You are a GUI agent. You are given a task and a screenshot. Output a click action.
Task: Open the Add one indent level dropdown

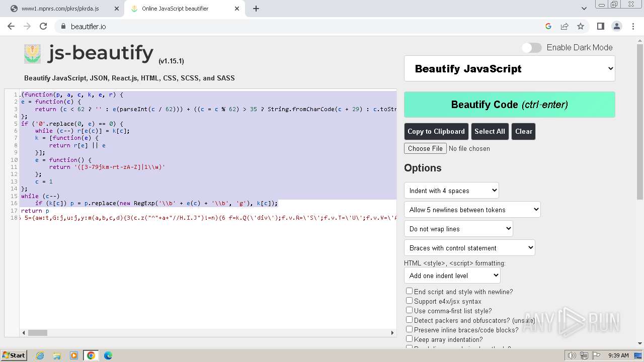pos(452,276)
